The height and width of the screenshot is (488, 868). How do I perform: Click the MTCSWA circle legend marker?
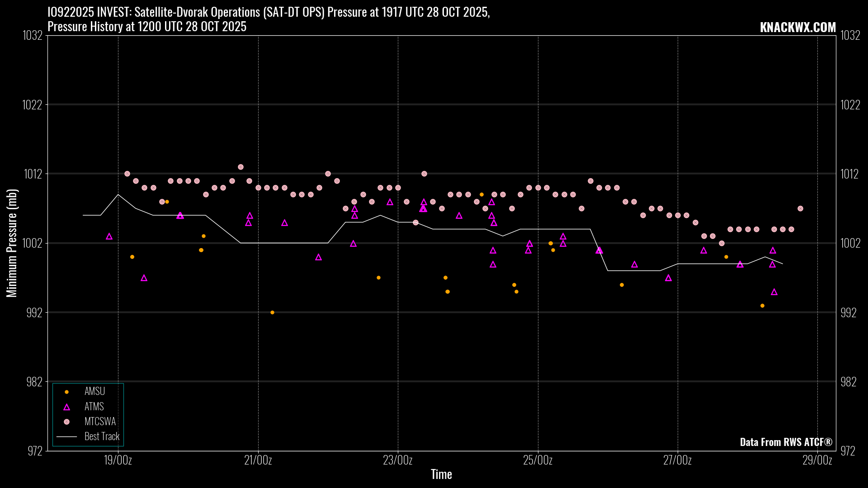[66, 422]
